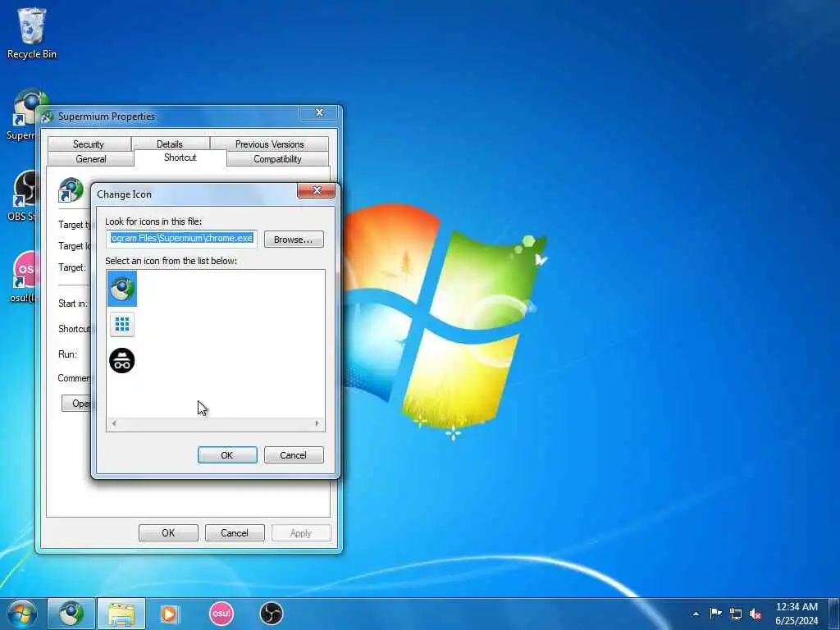840x630 pixels.
Task: Close the Supermium Properties window
Action: [x=319, y=112]
